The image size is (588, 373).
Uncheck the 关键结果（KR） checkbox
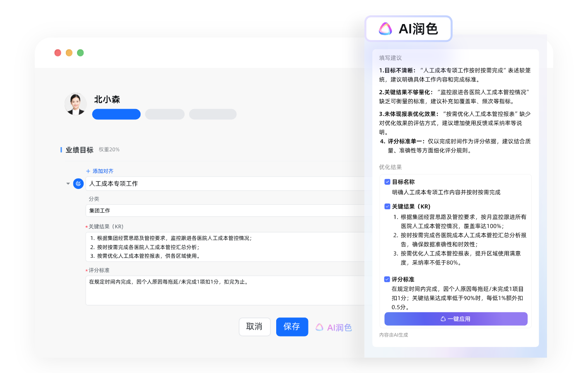pyautogui.click(x=387, y=206)
